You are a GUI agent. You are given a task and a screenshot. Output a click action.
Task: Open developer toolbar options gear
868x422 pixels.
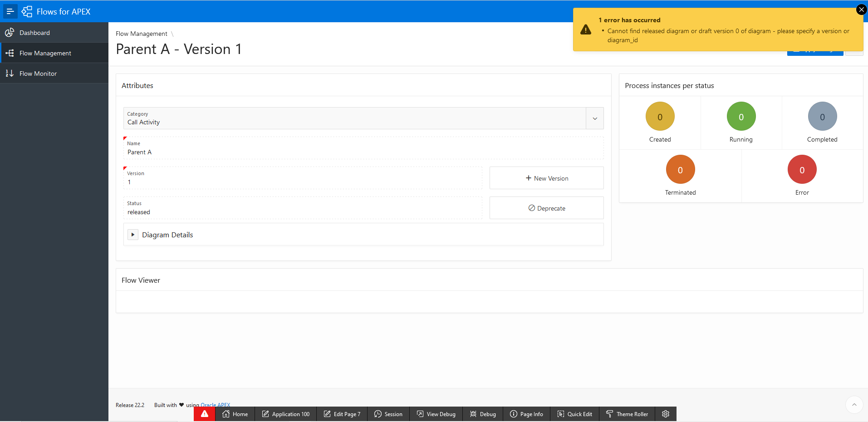coord(665,413)
